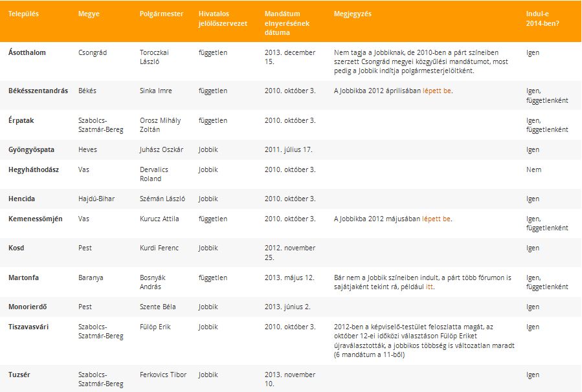Click the Polgármester column header
Screen dimensions: 582x392
tap(161, 14)
